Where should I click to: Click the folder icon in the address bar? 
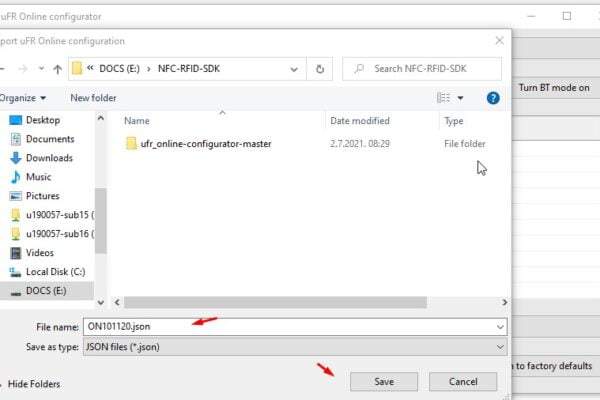[77, 69]
